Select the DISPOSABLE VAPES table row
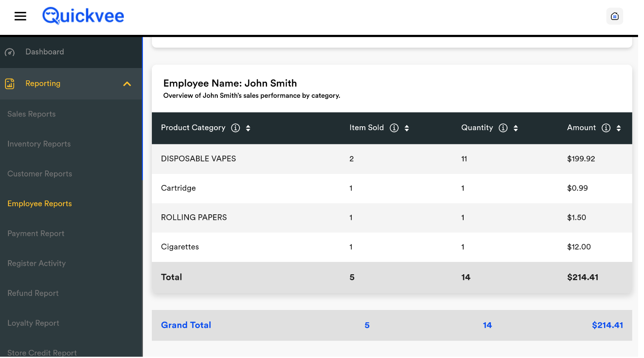644x358 pixels. [x=391, y=159]
